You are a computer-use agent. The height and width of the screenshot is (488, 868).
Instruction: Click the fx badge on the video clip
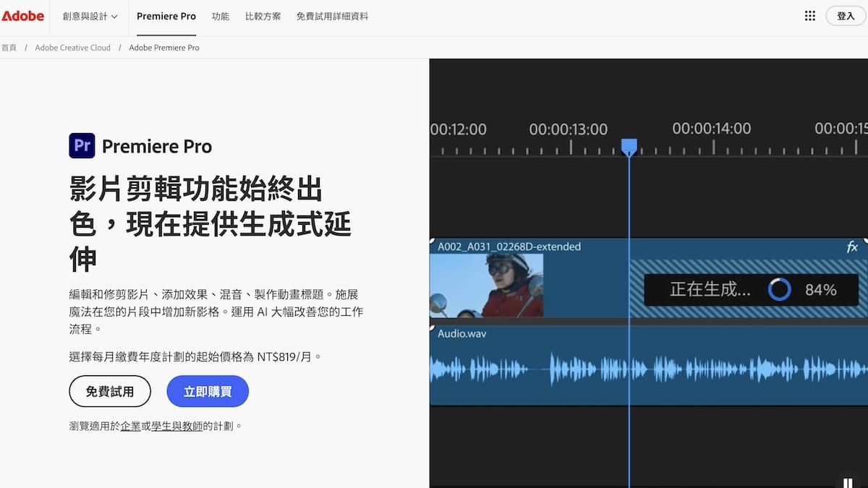click(x=854, y=247)
